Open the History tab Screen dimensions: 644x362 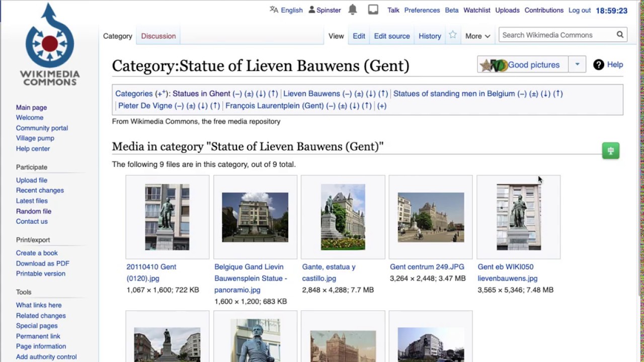(430, 36)
